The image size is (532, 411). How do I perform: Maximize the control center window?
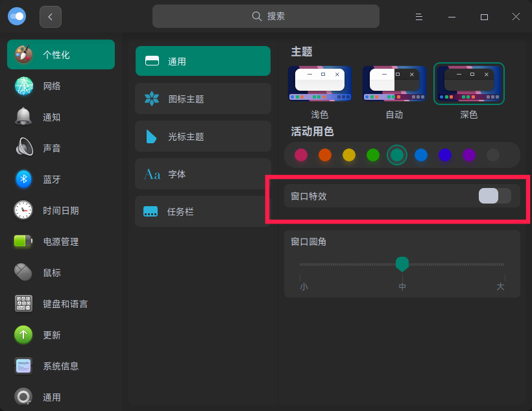click(484, 17)
